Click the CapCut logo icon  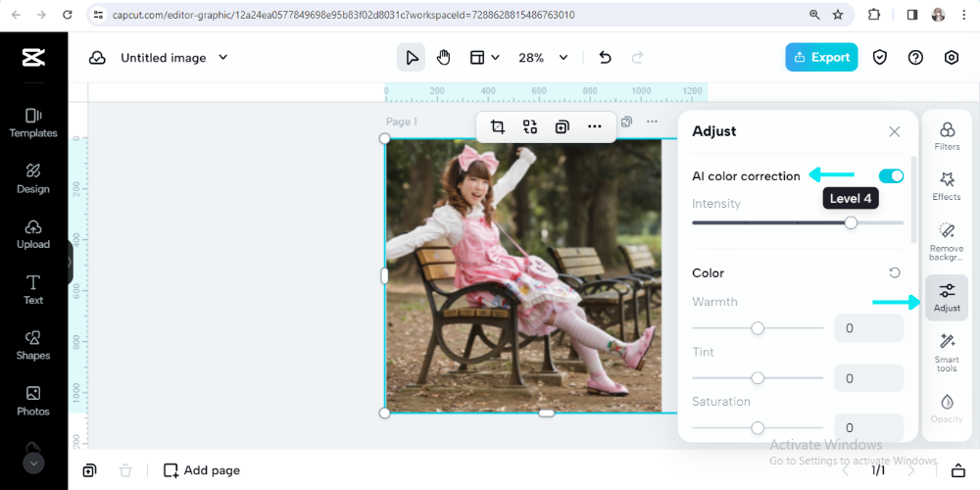(33, 58)
